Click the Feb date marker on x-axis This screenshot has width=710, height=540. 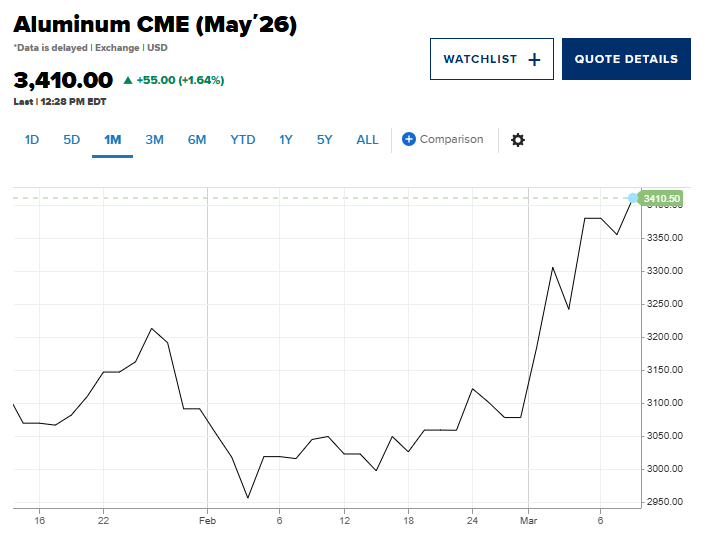click(207, 520)
